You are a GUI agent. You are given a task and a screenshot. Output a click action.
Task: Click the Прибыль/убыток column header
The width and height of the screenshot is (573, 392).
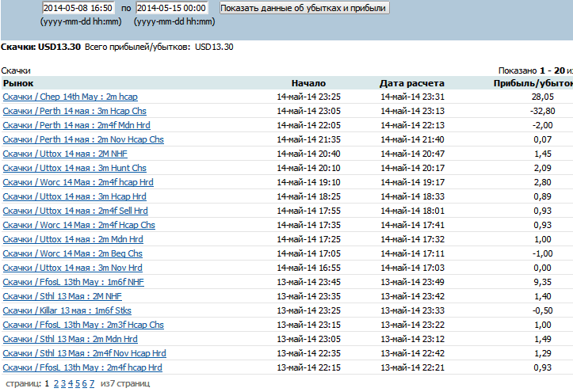(x=533, y=83)
